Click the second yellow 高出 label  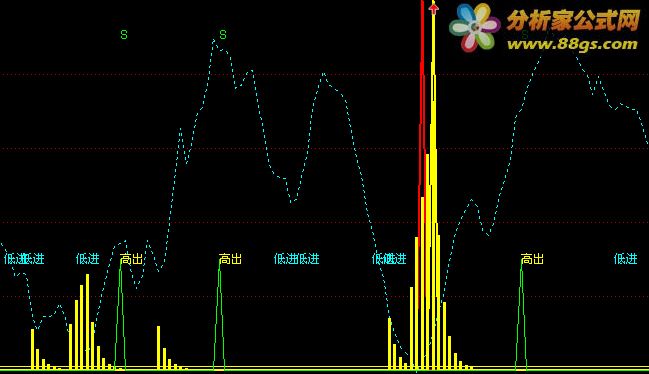click(x=231, y=259)
